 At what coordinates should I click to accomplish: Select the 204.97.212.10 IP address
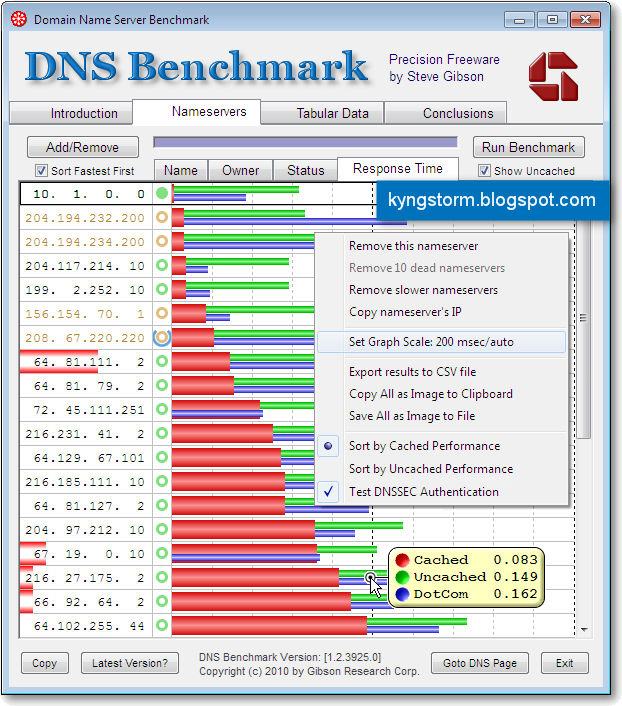point(85,530)
